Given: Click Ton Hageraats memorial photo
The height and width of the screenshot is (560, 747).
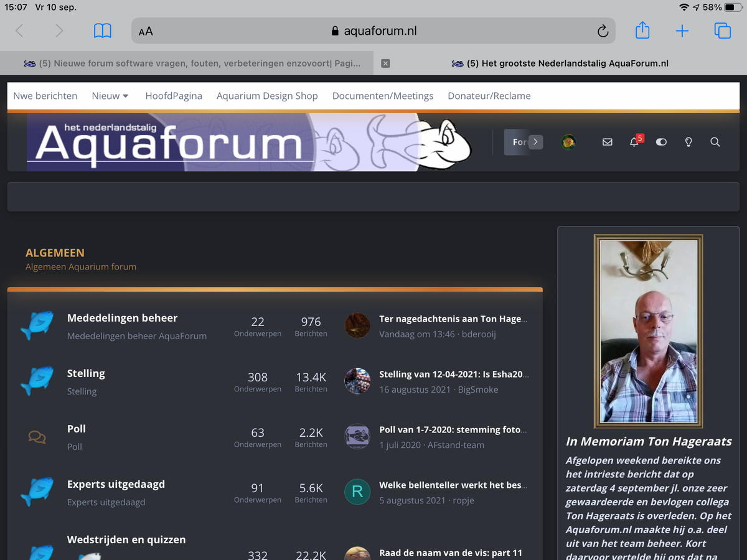Looking at the screenshot, I should click(648, 331).
